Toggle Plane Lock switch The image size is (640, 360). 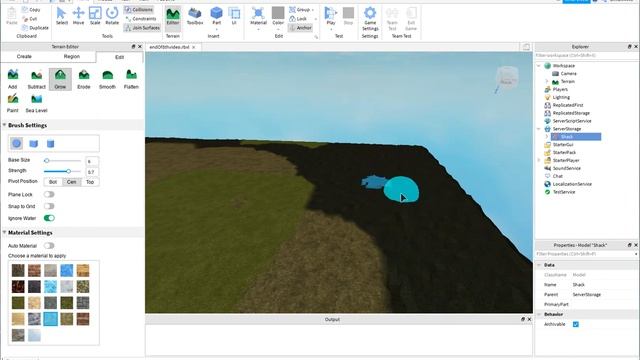point(49,194)
